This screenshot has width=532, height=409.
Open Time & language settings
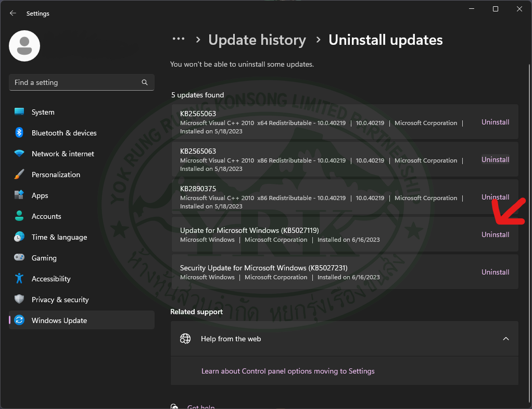81,237
